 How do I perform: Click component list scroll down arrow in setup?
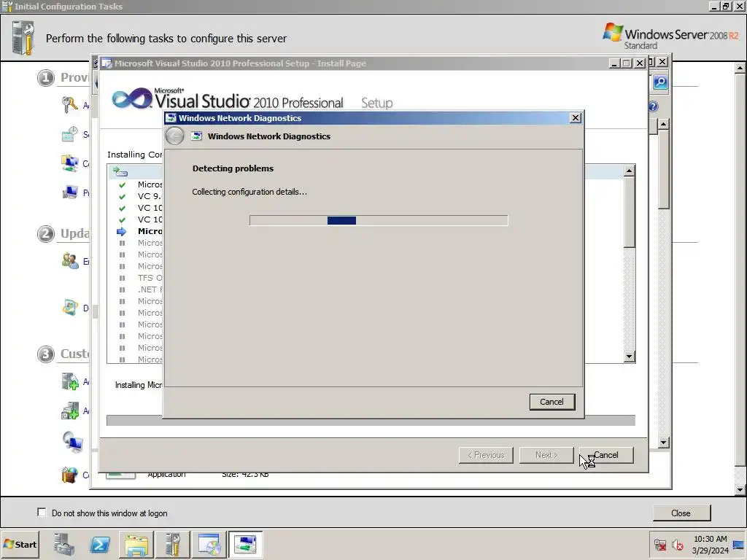(630, 356)
